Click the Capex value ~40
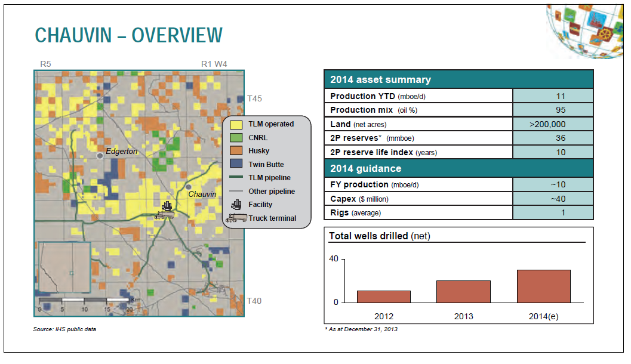Screen dimensions: 631x364 [x=558, y=199]
